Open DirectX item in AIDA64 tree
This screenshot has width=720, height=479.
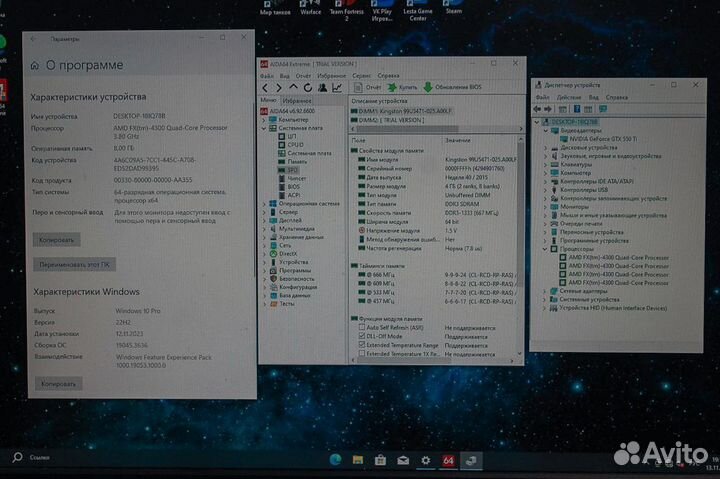[284, 254]
